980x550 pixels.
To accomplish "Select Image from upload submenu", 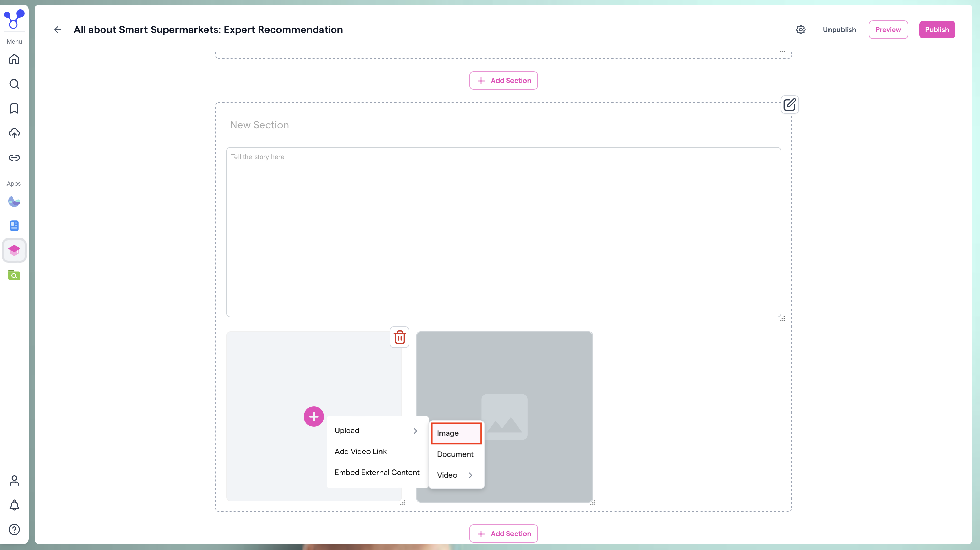I will (456, 433).
